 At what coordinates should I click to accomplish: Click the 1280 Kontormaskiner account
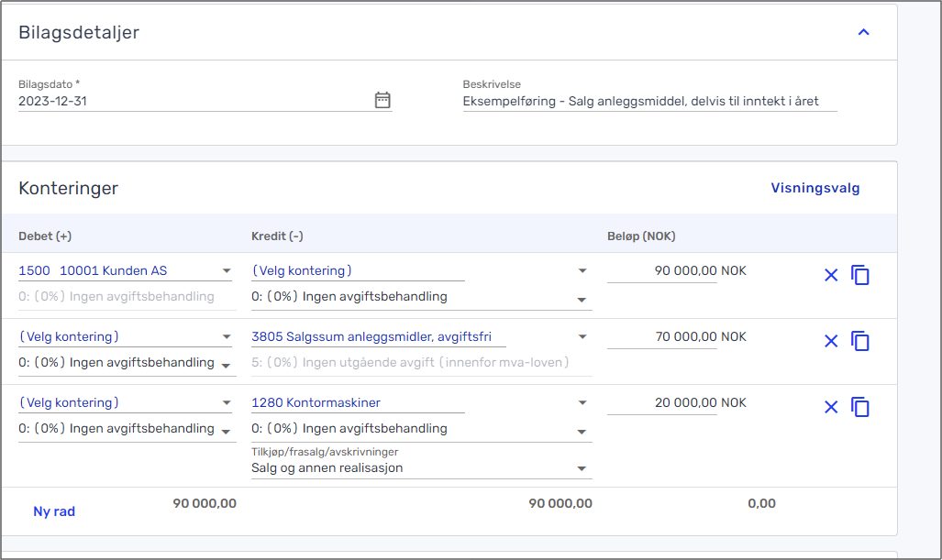316,402
